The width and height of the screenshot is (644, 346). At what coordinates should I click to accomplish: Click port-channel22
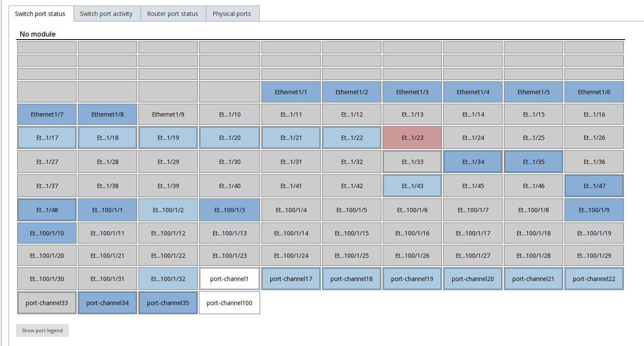(594, 279)
